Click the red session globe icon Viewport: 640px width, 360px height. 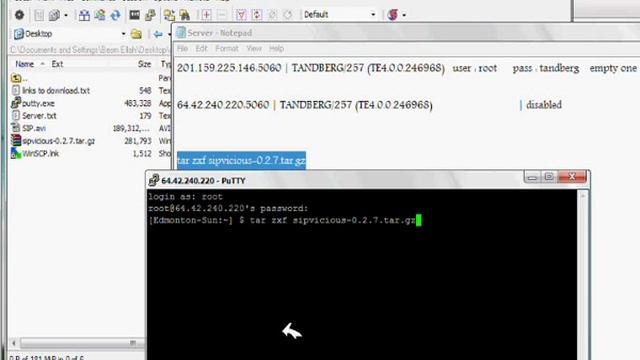393,15
